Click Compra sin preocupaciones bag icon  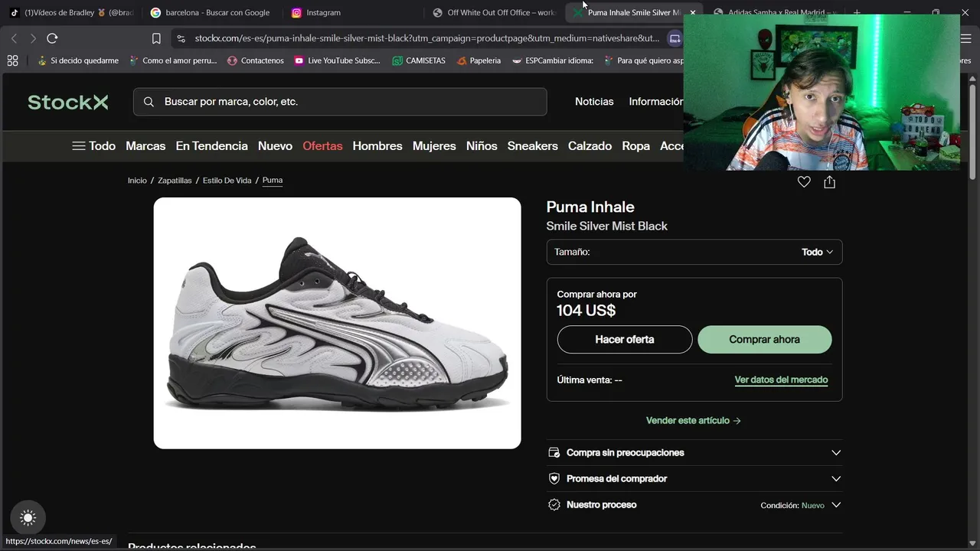point(554,452)
